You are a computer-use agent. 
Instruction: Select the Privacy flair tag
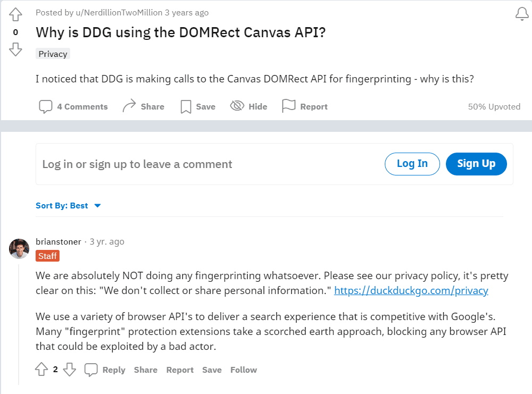(x=53, y=54)
